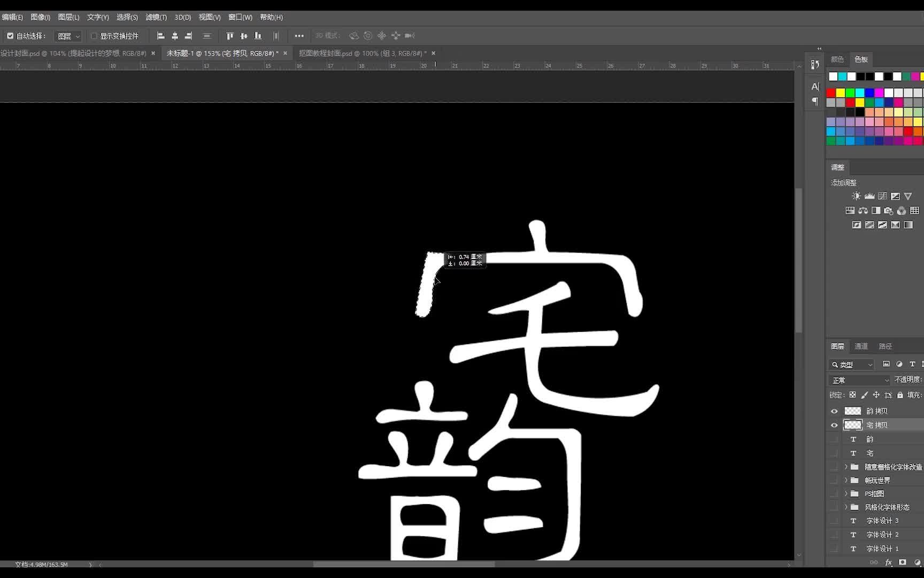This screenshot has width=924, height=578.
Task: Open the 图像(I) menu
Action: [41, 17]
